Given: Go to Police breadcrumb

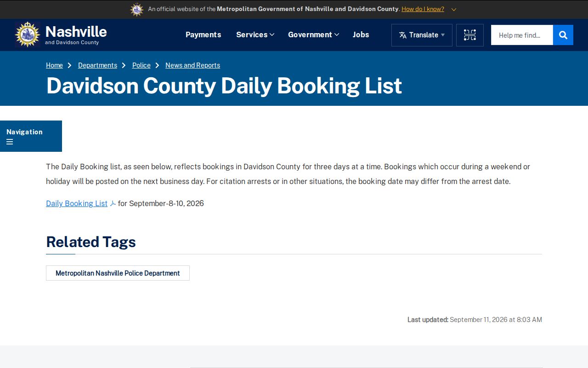Looking at the screenshot, I should tap(141, 65).
